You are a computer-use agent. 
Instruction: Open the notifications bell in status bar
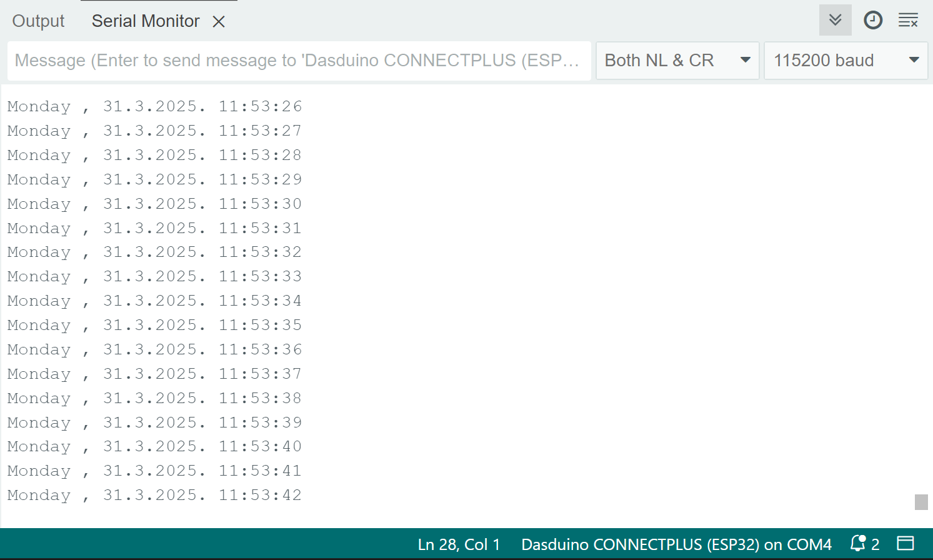(x=859, y=544)
